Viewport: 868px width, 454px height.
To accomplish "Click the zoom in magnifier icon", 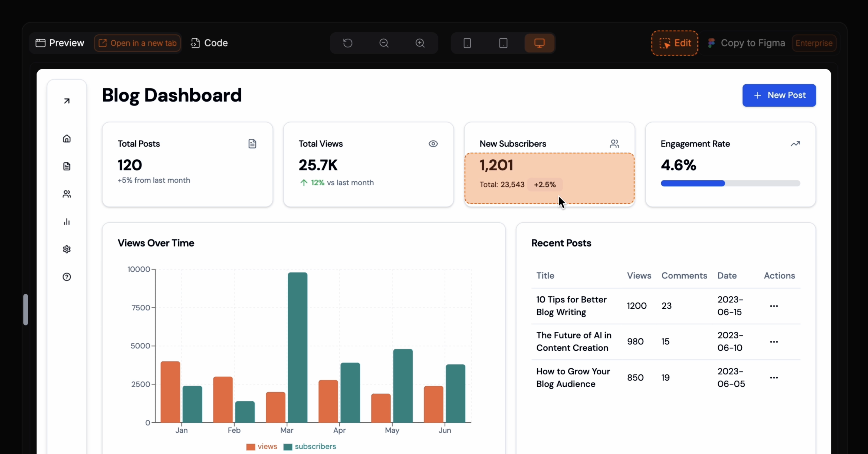I will 420,43.
